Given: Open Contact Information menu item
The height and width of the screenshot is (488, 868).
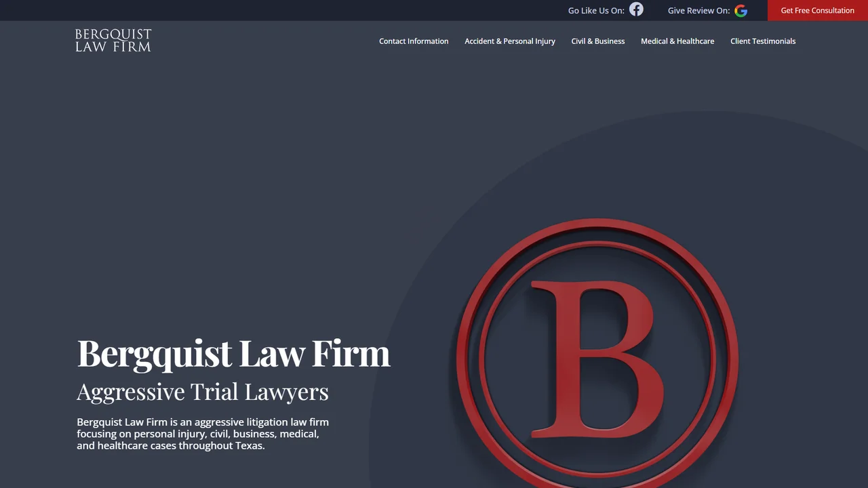Looking at the screenshot, I should 414,41.
